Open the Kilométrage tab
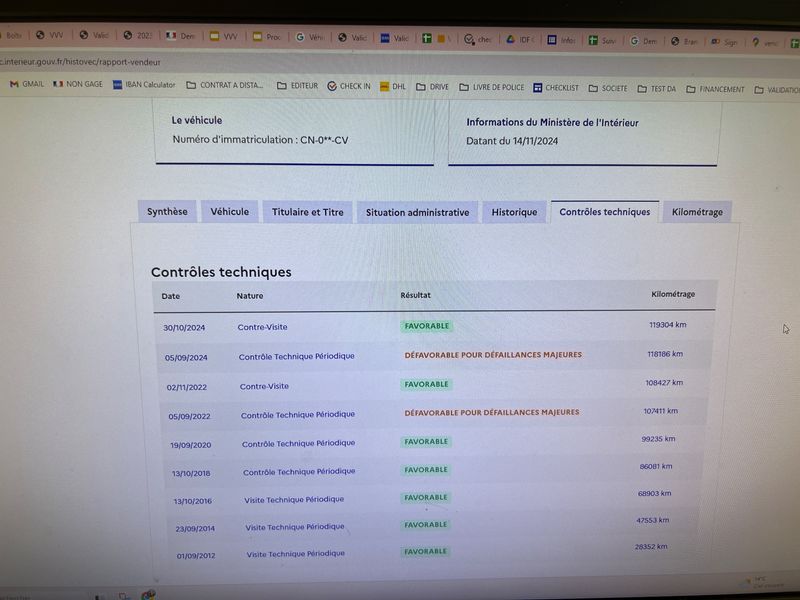This screenshot has width=800, height=600. [697, 212]
